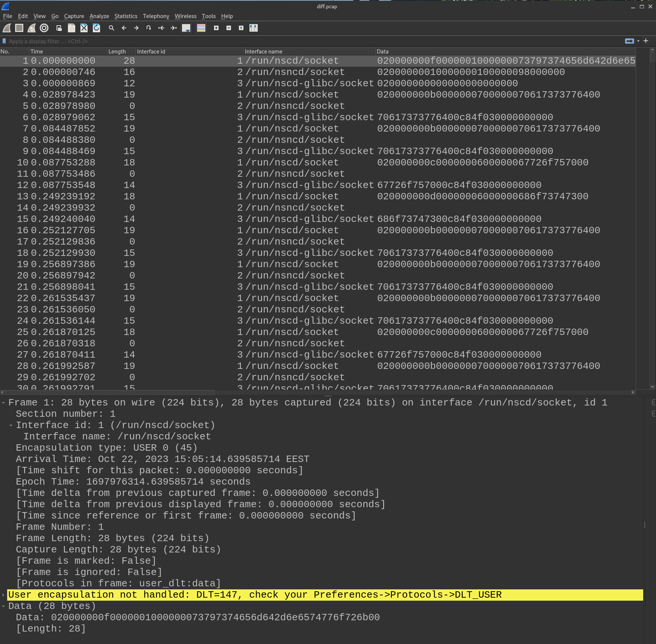Click the packet list scroll down arrow
The image size is (656, 644).
coord(653,387)
